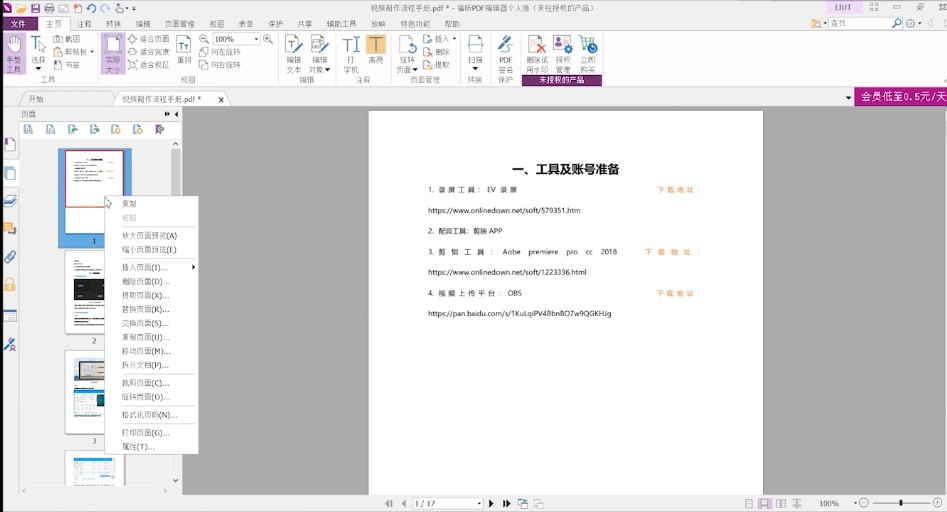The height and width of the screenshot is (512, 947).
Task: Click the Typewriter (打字机) tool
Action: 351,52
